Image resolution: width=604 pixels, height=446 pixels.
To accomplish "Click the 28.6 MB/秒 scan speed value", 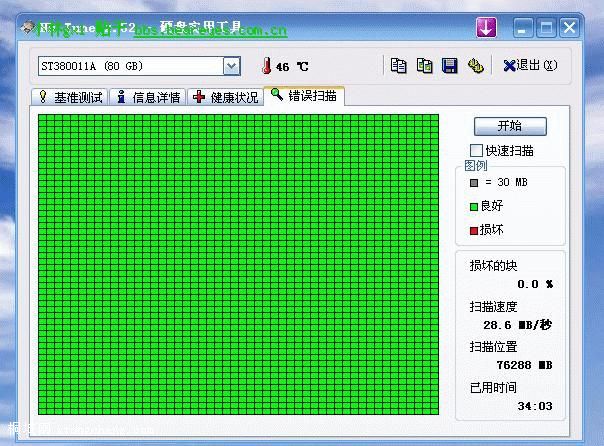I will (517, 325).
